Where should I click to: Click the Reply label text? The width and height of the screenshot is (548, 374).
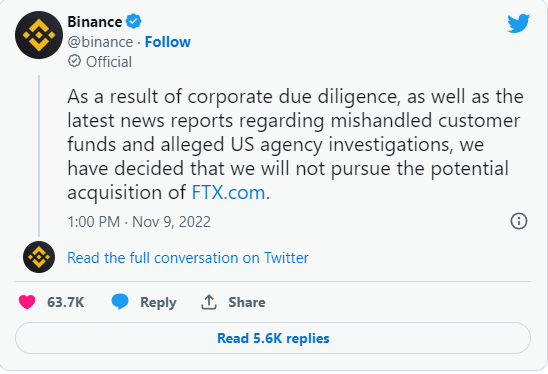click(158, 303)
